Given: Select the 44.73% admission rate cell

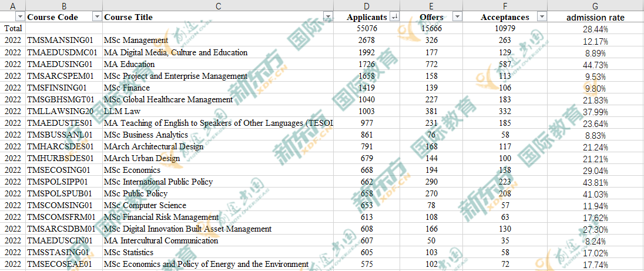Looking at the screenshot, I should (596, 65).
